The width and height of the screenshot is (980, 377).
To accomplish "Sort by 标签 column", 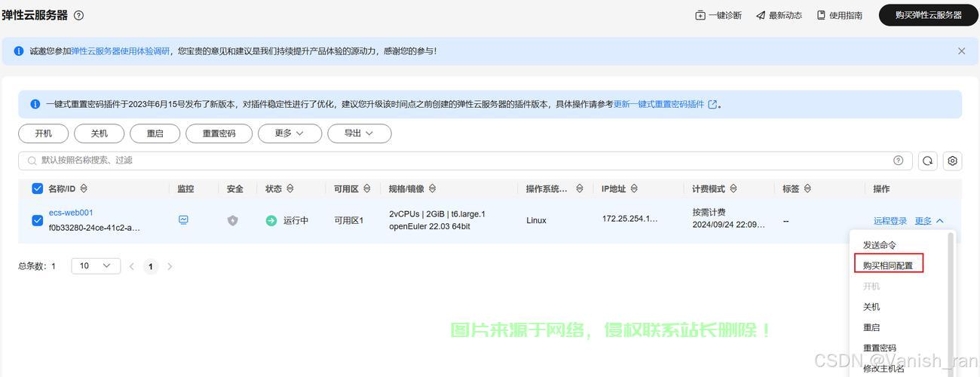I will click(807, 188).
